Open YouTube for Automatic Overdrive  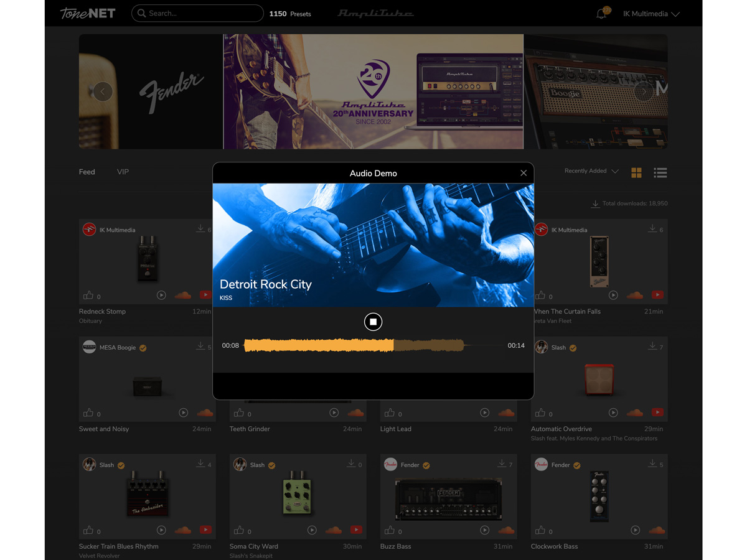point(657,412)
